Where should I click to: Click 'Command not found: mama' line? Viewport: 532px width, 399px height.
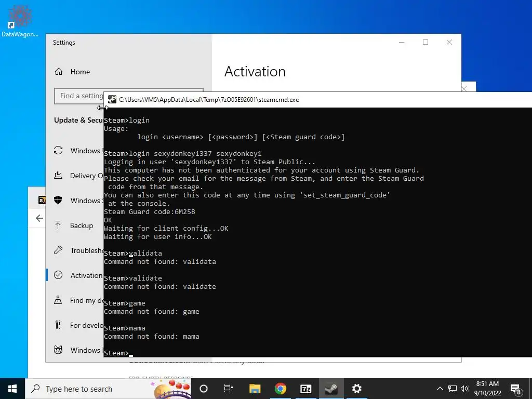[x=152, y=337]
